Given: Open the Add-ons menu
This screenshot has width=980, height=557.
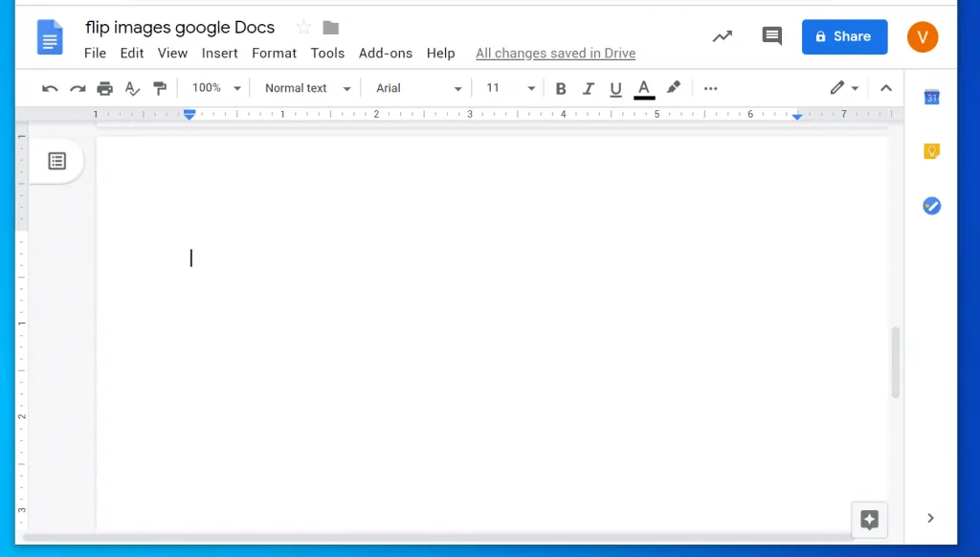Looking at the screenshot, I should pos(385,54).
